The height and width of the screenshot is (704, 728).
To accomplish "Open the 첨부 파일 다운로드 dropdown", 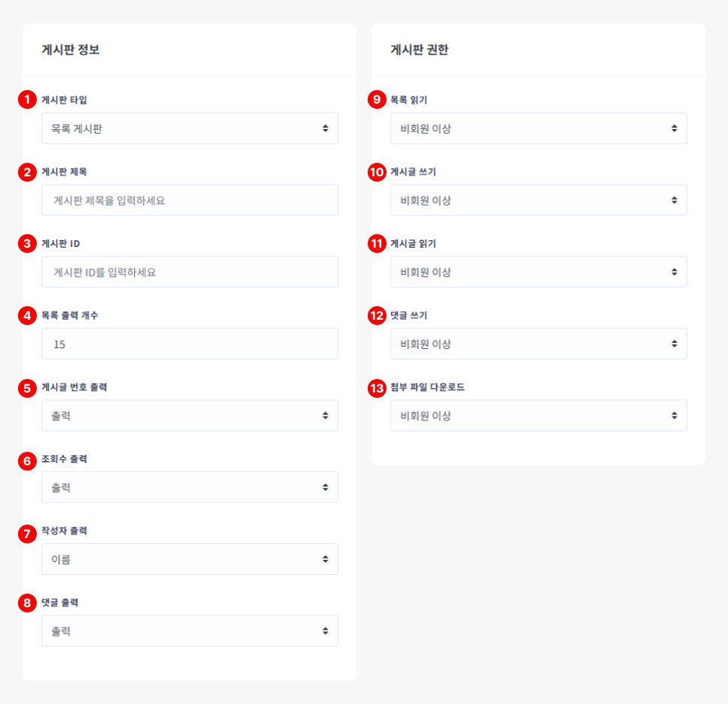I will pyautogui.click(x=538, y=416).
